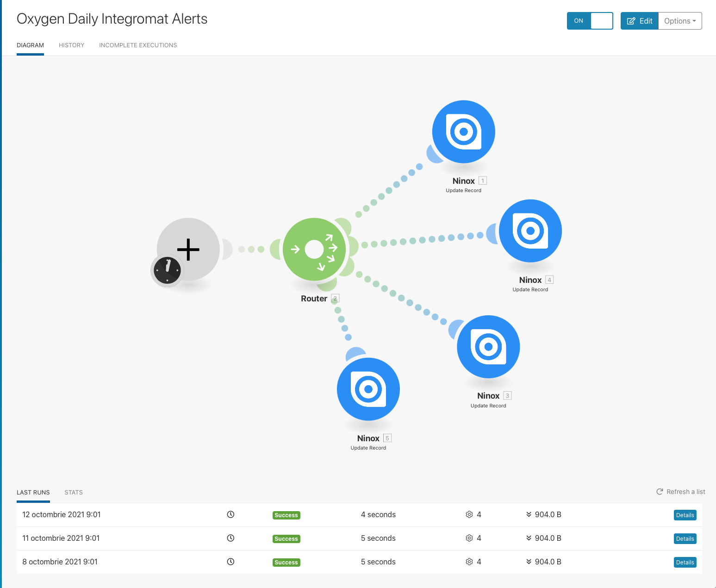Click clock icon in 12 octombrie run
This screenshot has height=588, width=716.
230,514
